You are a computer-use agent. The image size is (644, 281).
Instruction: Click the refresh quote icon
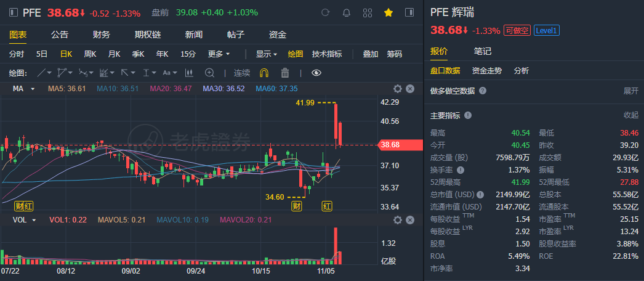[x=326, y=12]
